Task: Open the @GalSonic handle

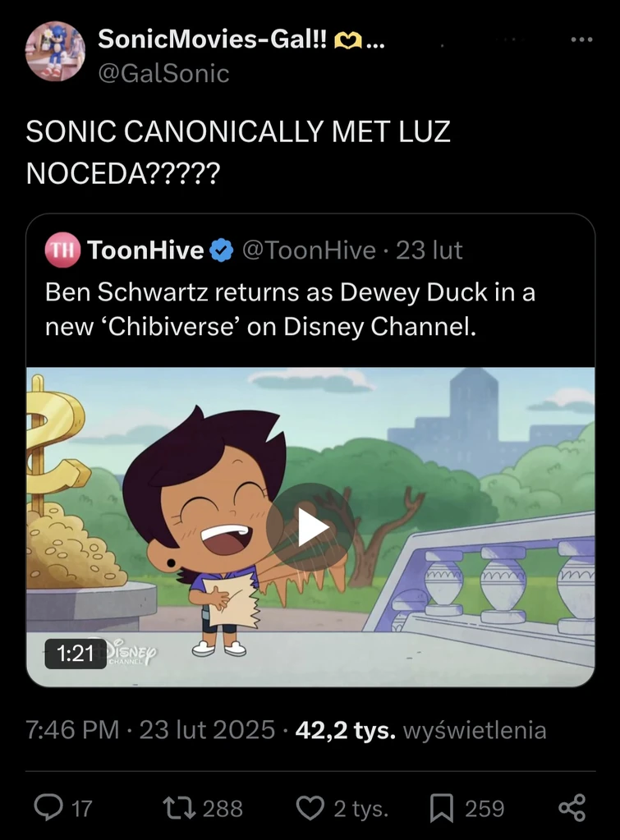Action: 163,73
